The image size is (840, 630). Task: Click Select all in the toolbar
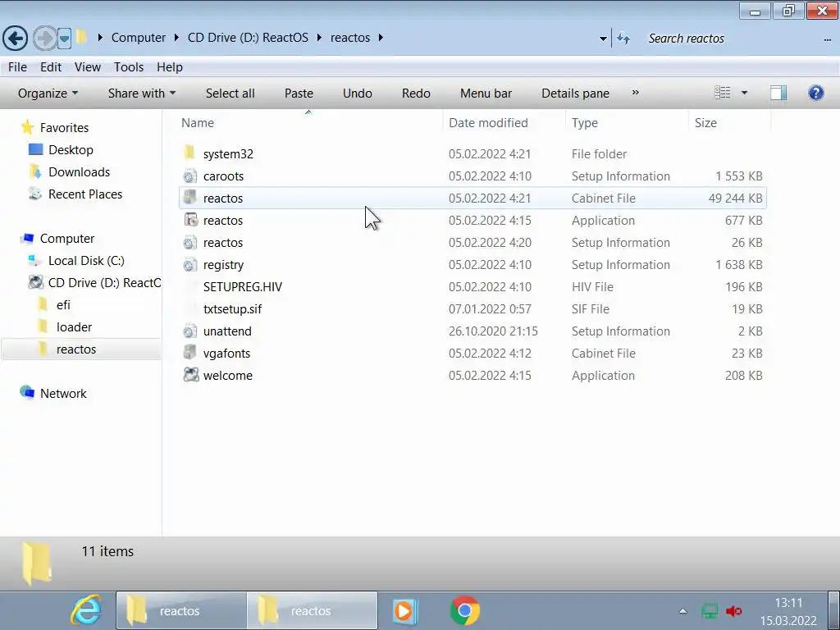pyautogui.click(x=231, y=94)
